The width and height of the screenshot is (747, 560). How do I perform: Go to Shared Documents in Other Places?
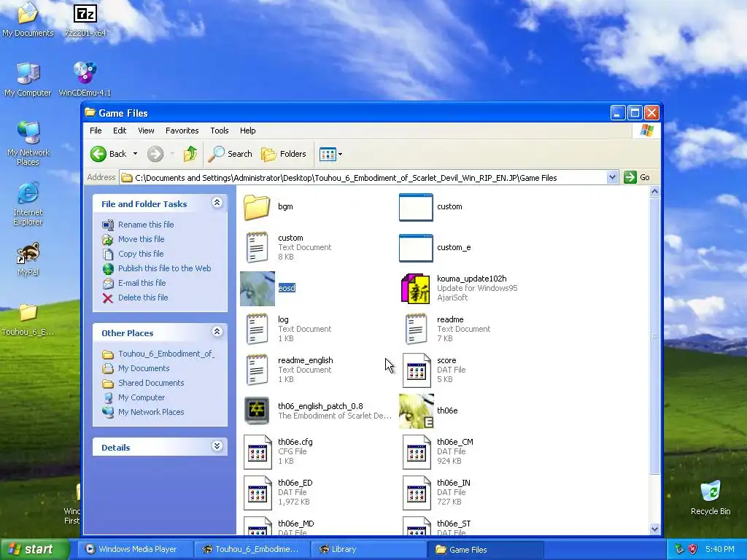click(151, 383)
